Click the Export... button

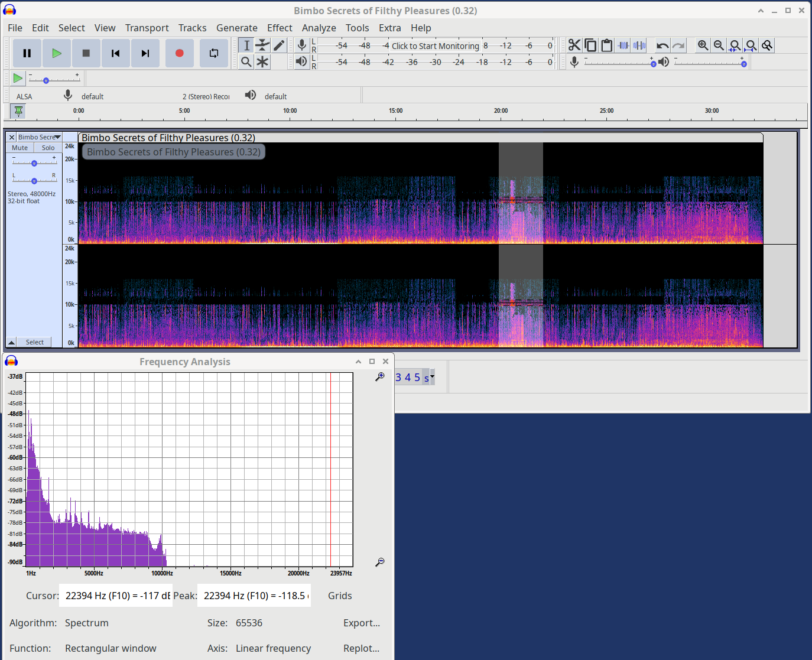pos(361,623)
